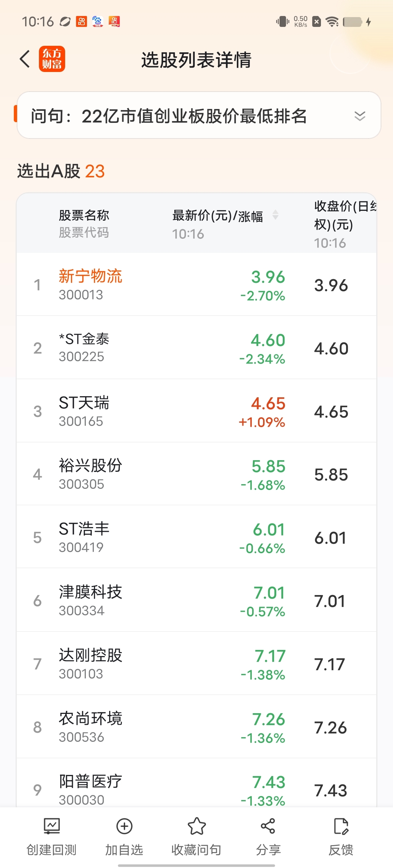Open 新宁物流 stock link
Viewport: 393px width, 868px height.
[90, 276]
